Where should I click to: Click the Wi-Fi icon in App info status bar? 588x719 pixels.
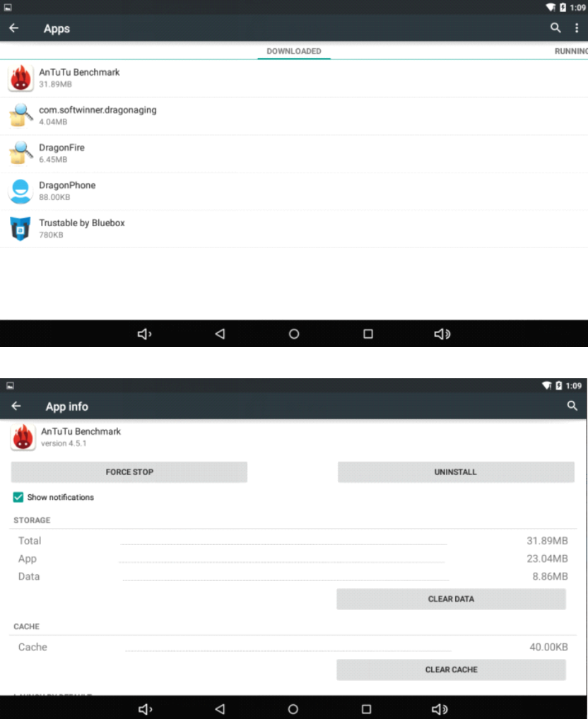(546, 385)
